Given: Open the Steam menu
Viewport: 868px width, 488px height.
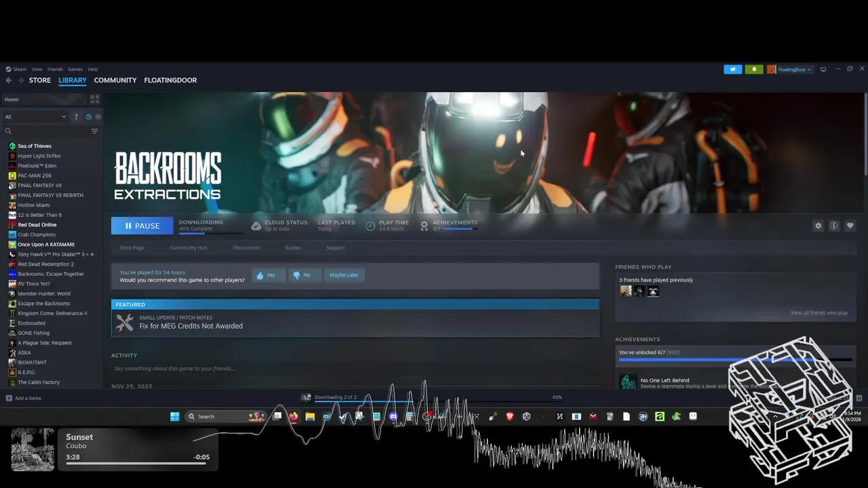Looking at the screenshot, I should pyautogui.click(x=16, y=69).
